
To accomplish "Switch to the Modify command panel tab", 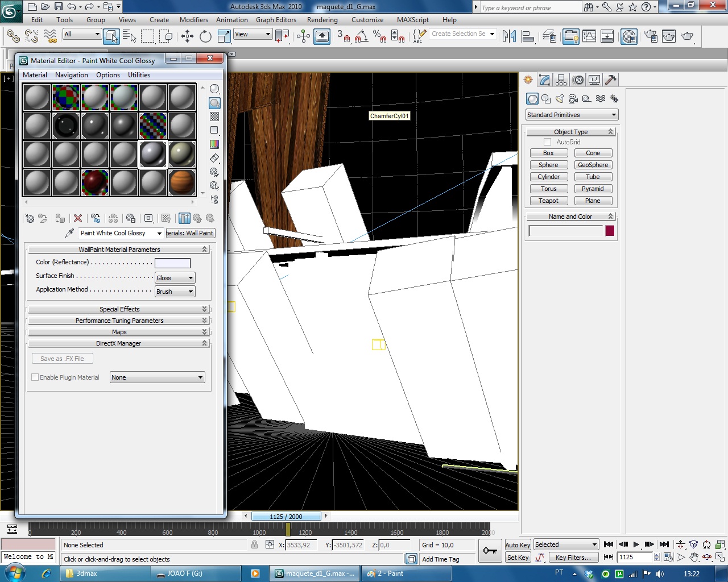I will [x=545, y=80].
